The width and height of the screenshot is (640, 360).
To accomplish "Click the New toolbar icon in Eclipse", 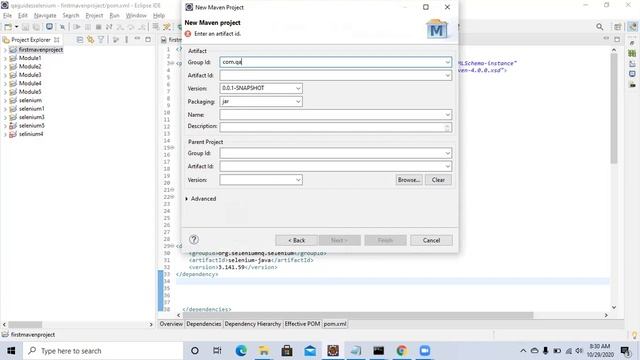I will (8, 27).
